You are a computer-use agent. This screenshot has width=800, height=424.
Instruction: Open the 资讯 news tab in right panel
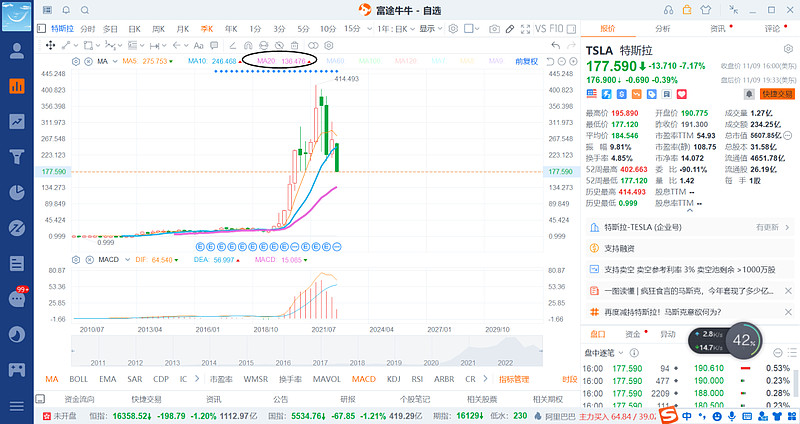[x=718, y=29]
